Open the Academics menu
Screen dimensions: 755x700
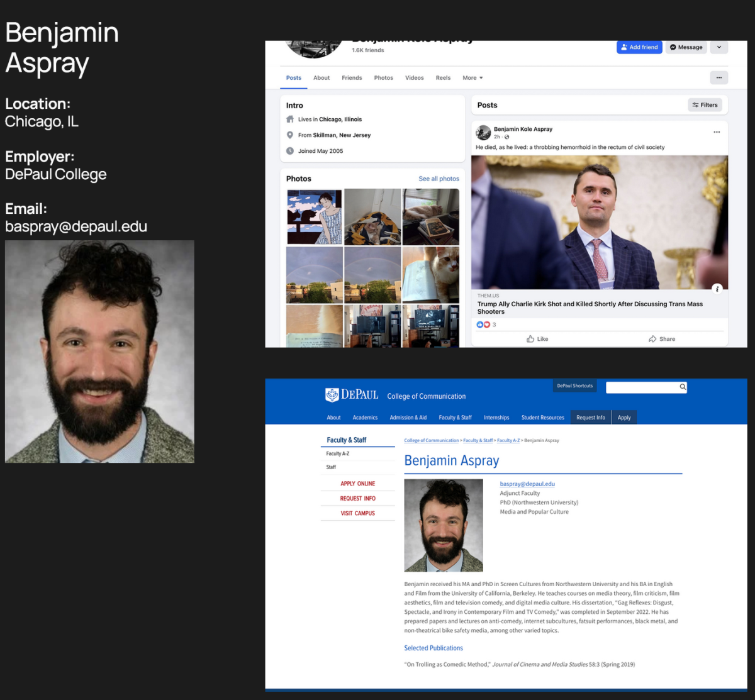pyautogui.click(x=365, y=418)
